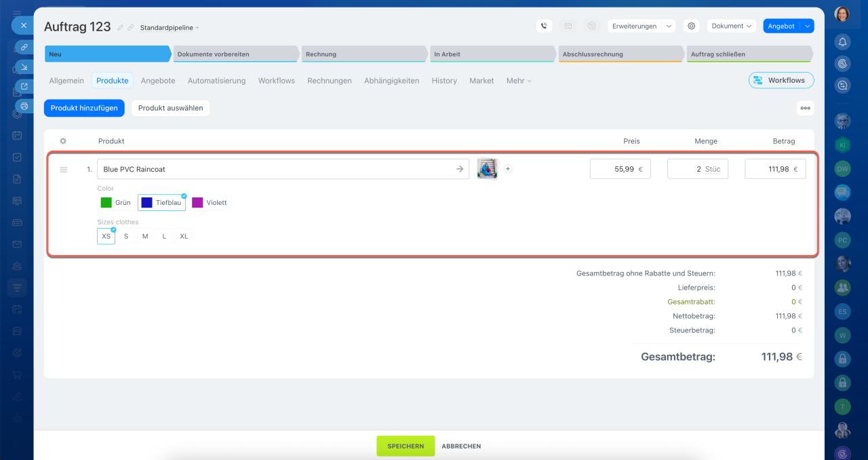This screenshot has width=868, height=460.
Task: Select size XL option
Action: coord(184,236)
